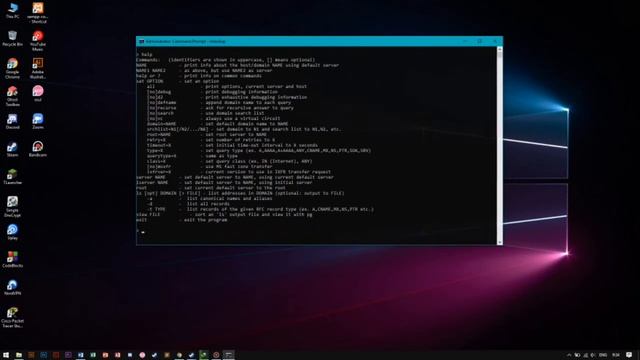Screen dimensions: 640x360
Task: Click the CodeBlocks desktop icon
Action: coord(12,260)
